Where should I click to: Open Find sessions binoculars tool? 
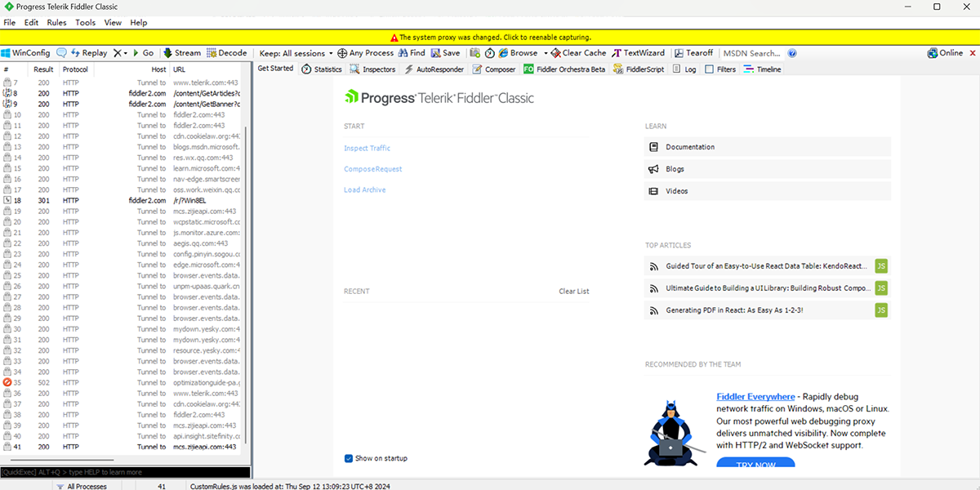[x=412, y=53]
